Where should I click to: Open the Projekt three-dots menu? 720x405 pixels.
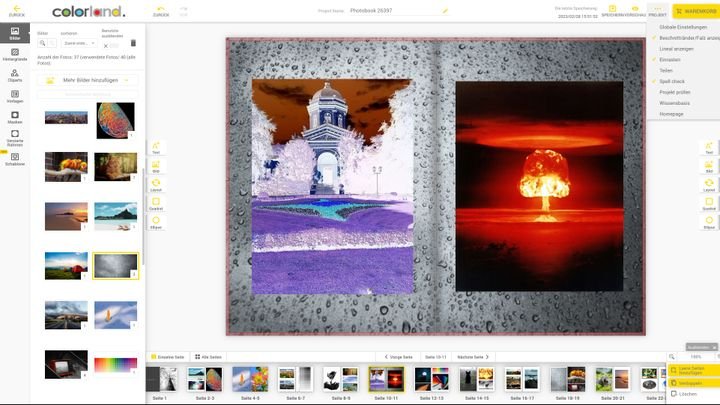[x=657, y=10]
